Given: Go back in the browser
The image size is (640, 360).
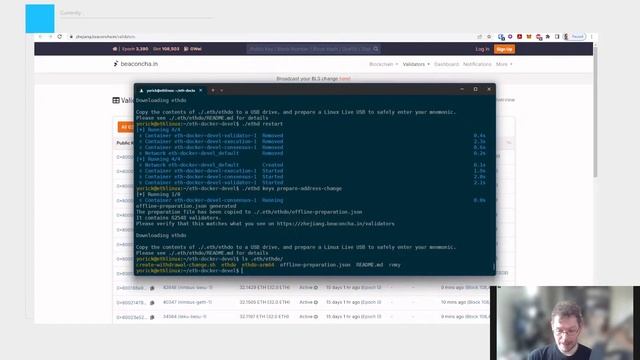Looking at the screenshot, I should (40, 36).
